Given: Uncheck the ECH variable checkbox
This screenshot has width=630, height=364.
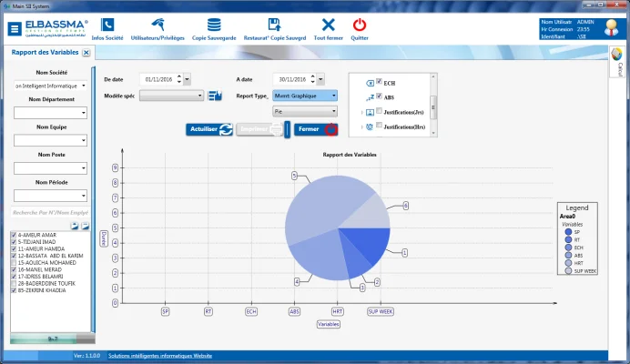Looking at the screenshot, I should coord(379,82).
